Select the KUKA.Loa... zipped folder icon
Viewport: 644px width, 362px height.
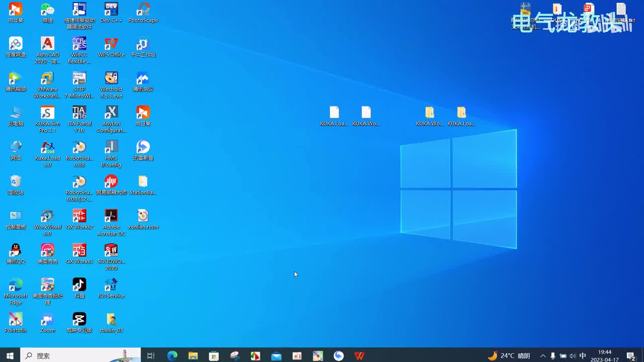point(461,116)
